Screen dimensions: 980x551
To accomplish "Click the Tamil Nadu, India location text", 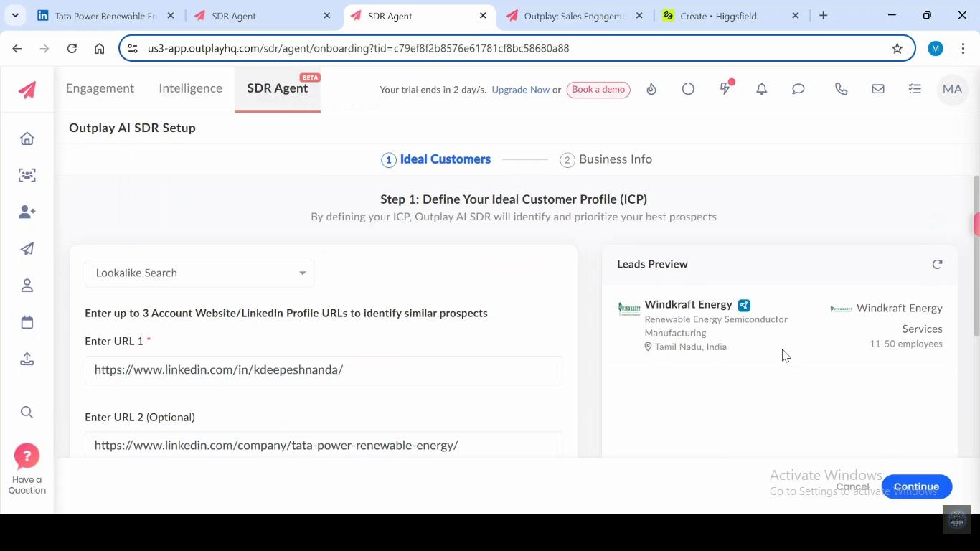I will [690, 347].
